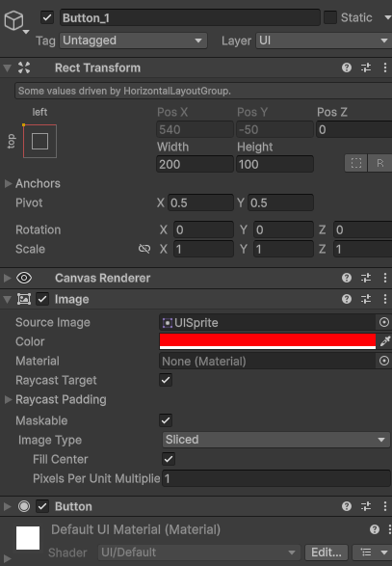This screenshot has height=566, width=392.
Task: Click the Edit... shader button
Action: [326, 553]
